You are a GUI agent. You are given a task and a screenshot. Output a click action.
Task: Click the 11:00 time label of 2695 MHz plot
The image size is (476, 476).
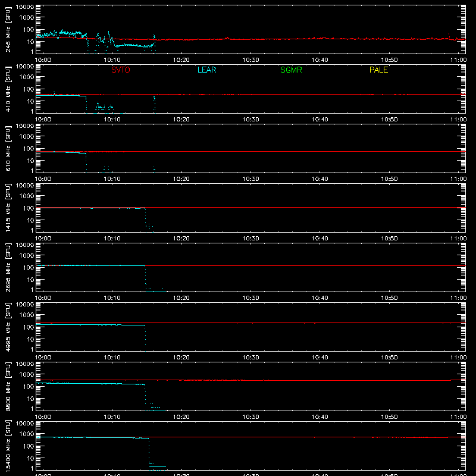click(458, 298)
